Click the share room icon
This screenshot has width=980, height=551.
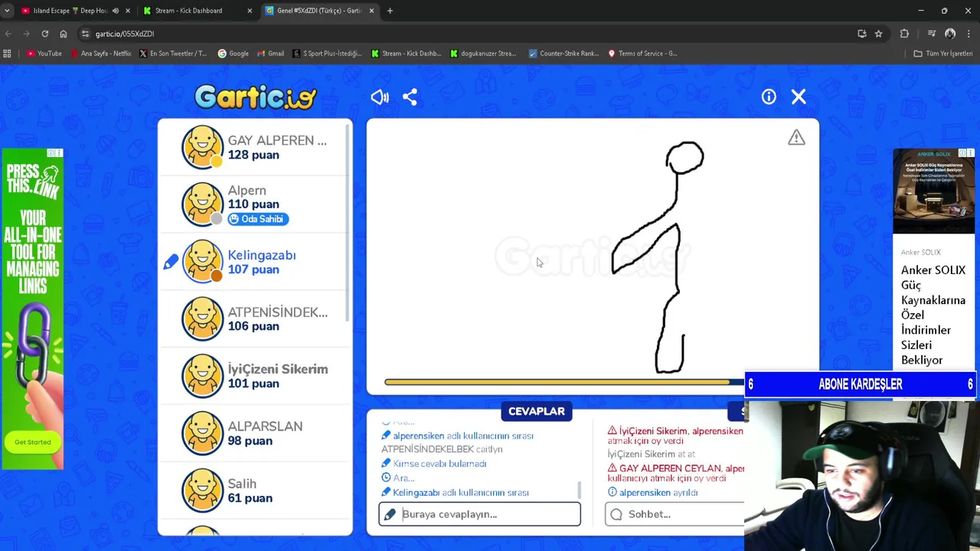click(410, 97)
